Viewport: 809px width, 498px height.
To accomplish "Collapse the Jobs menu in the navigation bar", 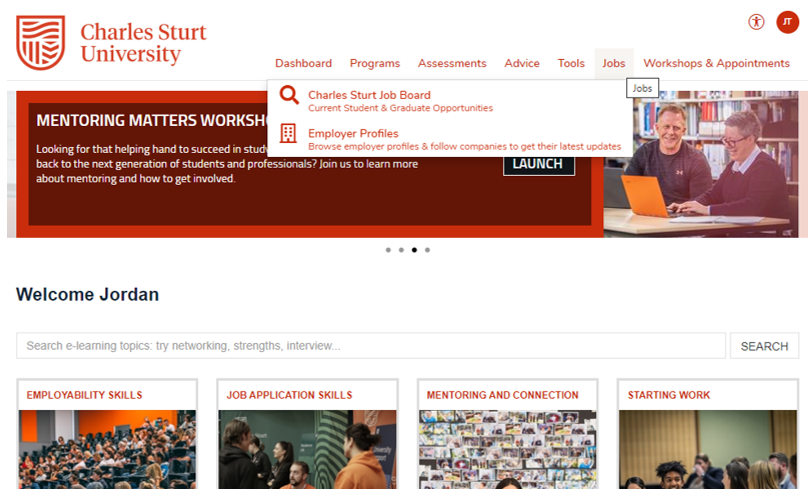I will [x=613, y=63].
